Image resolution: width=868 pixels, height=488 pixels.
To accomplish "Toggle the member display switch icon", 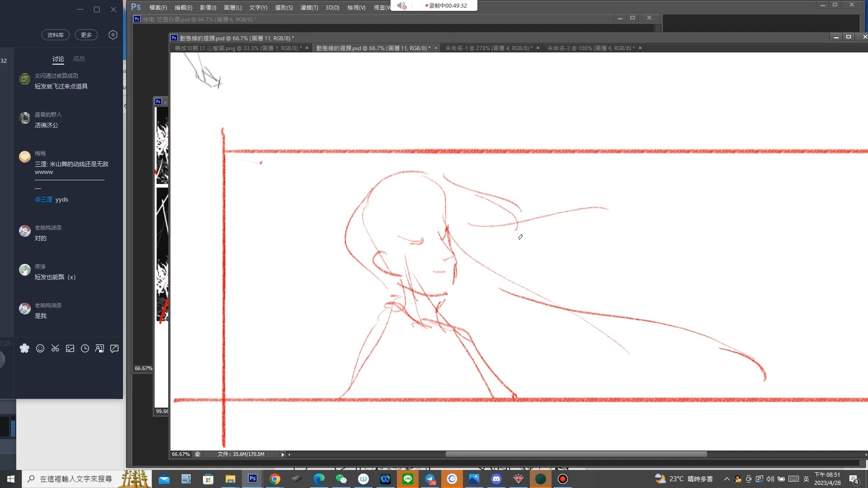I will click(x=99, y=348).
